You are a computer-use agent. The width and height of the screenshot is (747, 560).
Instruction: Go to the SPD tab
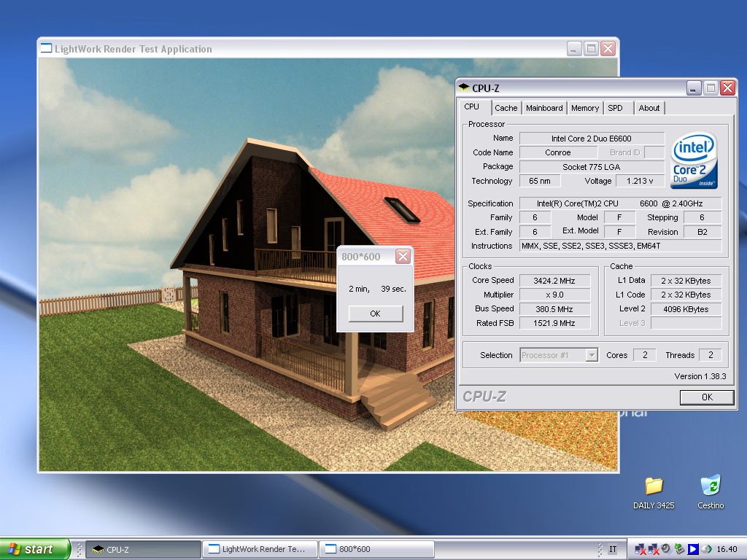click(x=616, y=108)
